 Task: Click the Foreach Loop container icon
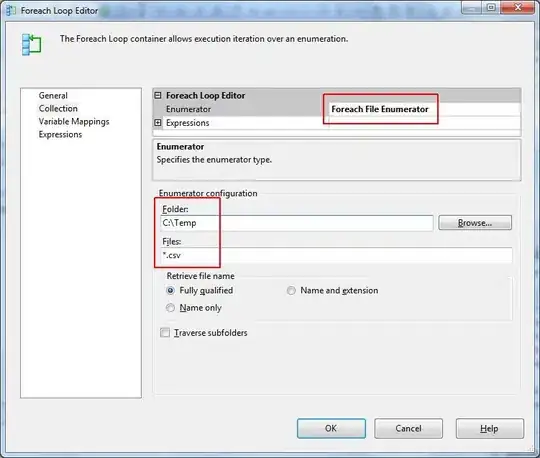[x=31, y=45]
